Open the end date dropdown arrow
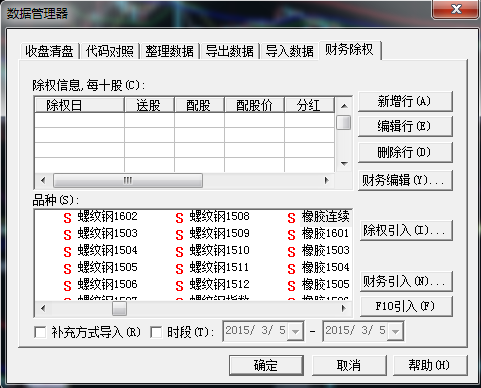The width and height of the screenshot is (481, 388). (x=395, y=331)
